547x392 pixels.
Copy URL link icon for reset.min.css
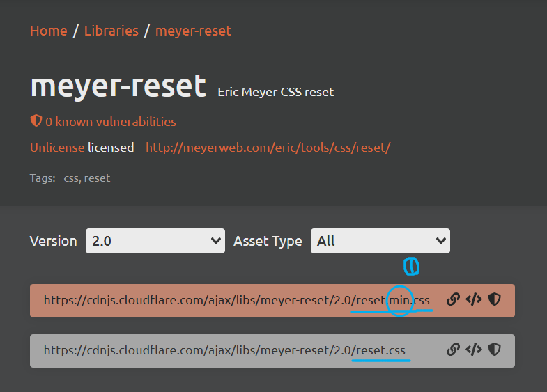click(x=453, y=299)
